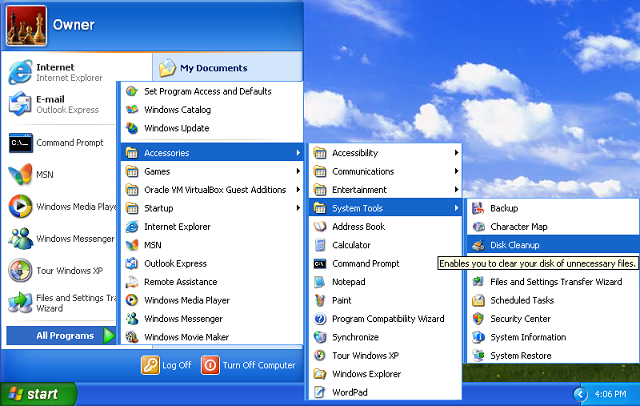Screen dimensions: 640x406
Task: Open WordPad
Action: pos(385,392)
